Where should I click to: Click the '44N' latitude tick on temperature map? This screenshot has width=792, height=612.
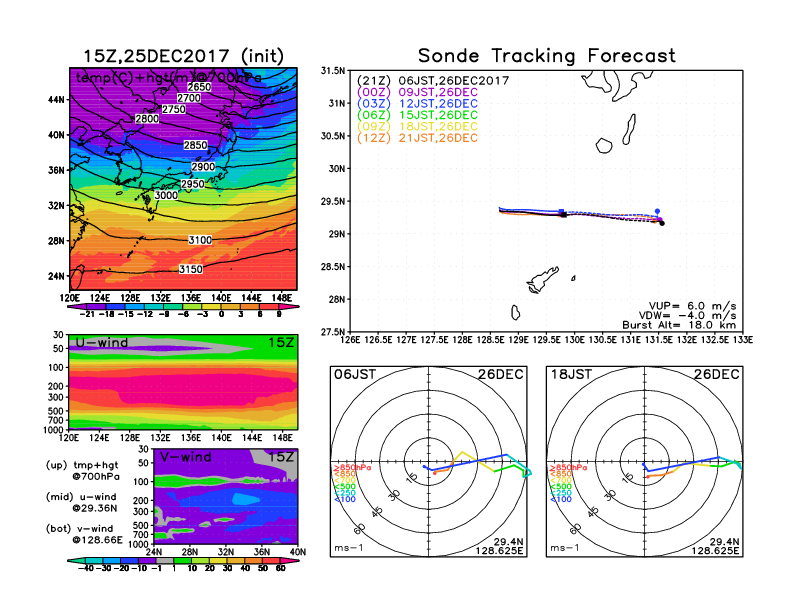click(56, 99)
